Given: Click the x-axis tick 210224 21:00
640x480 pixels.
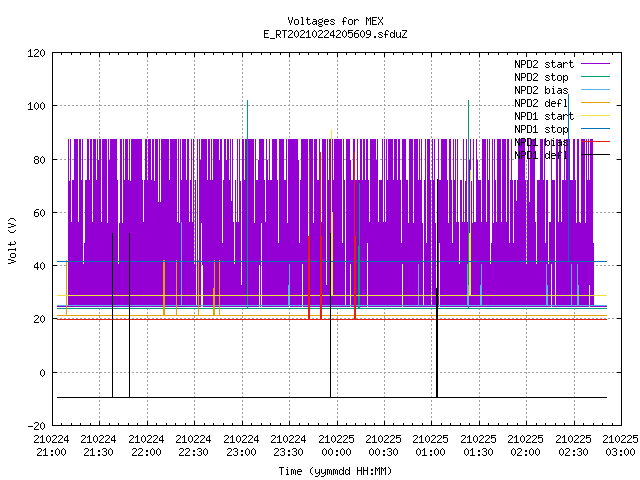Looking at the screenshot, I should pos(51,446).
